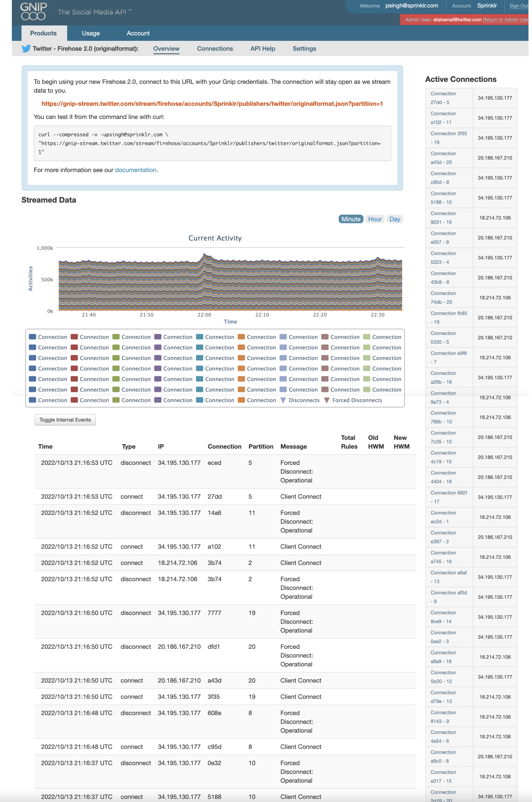Click the Sign Out link

click(518, 6)
